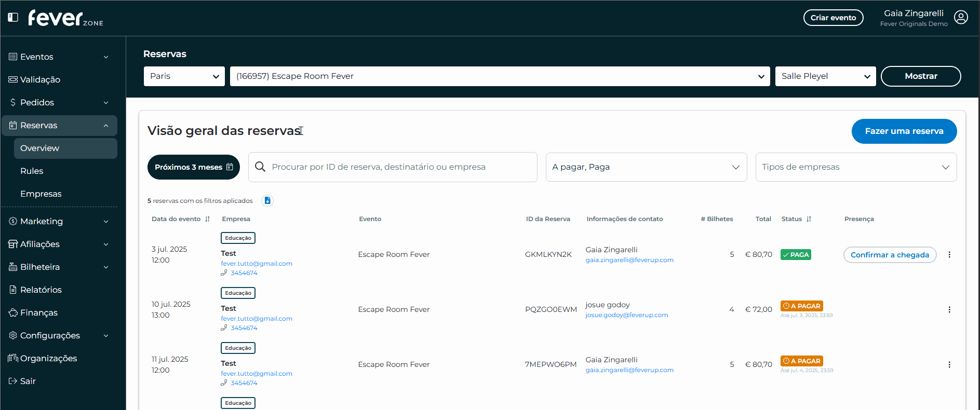980x410 pixels.
Task: Click phone number in 3 jul. reservation
Action: pos(244,273)
